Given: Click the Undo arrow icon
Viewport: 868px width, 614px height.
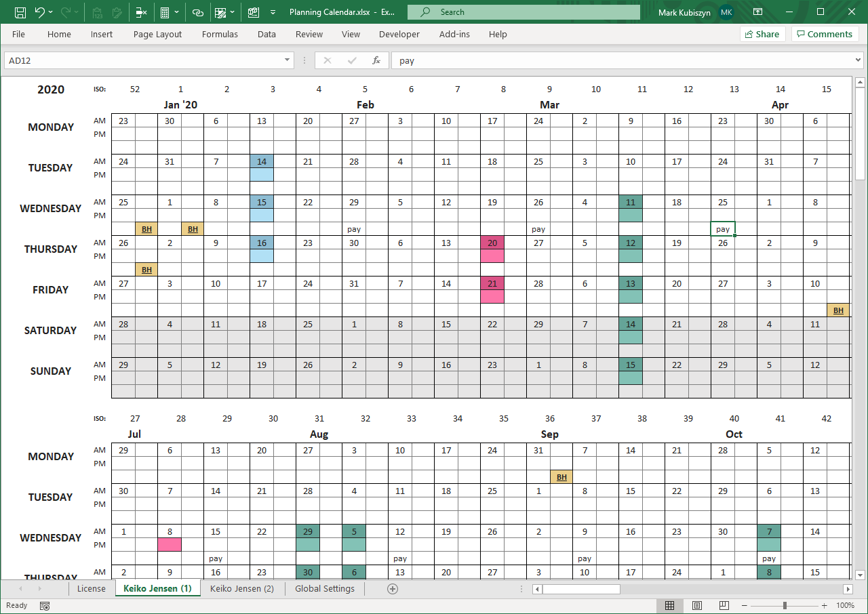Looking at the screenshot, I should (40, 12).
